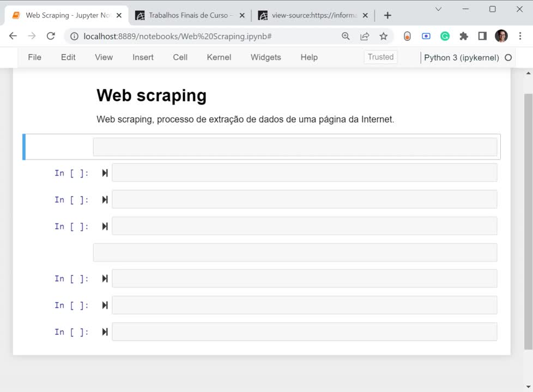533x392 pixels.
Task: Toggle the browser side panel
Action: (482, 36)
